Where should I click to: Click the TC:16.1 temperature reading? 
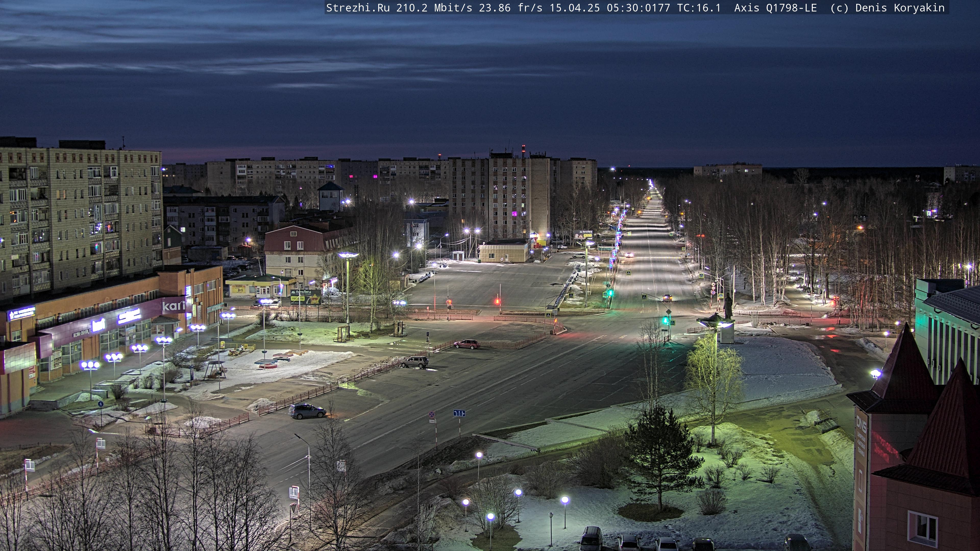click(699, 8)
